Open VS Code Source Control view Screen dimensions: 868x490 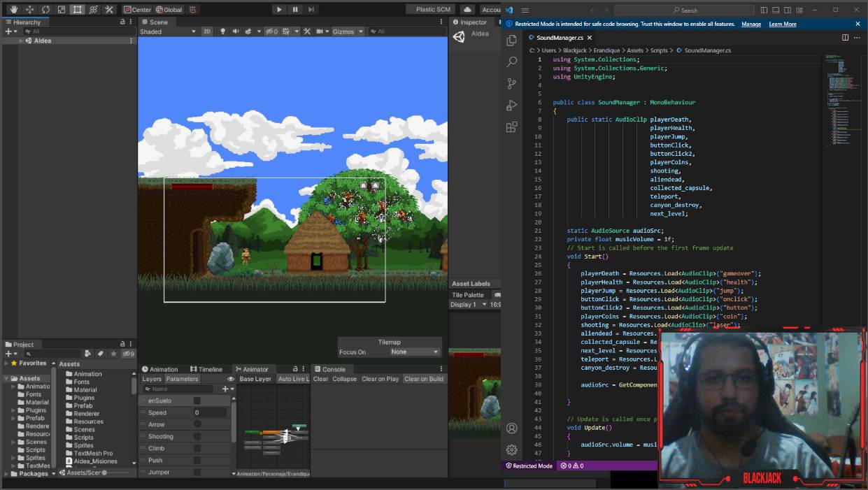point(511,84)
